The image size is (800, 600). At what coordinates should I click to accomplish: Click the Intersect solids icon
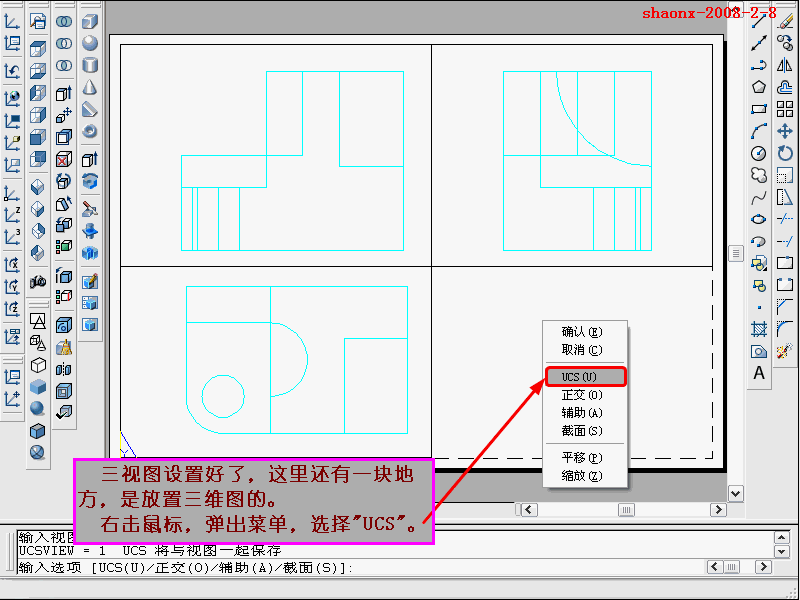(64, 65)
